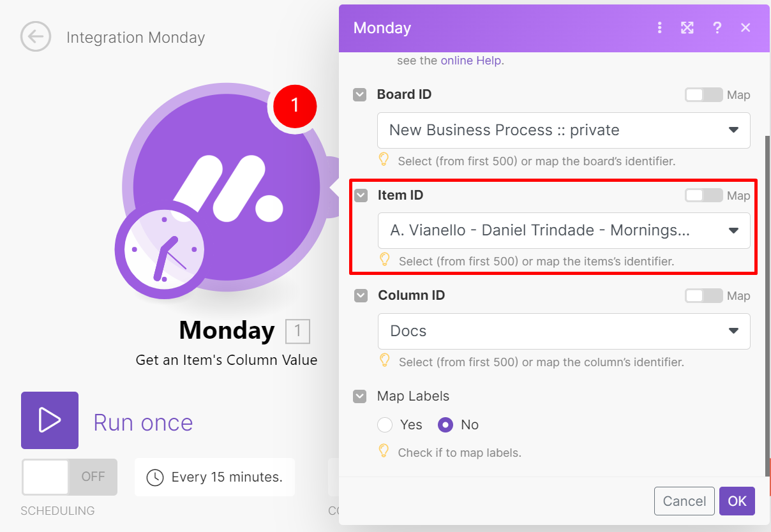Image resolution: width=771 pixels, height=532 pixels.
Task: Click the Run once play button
Action: (x=50, y=420)
